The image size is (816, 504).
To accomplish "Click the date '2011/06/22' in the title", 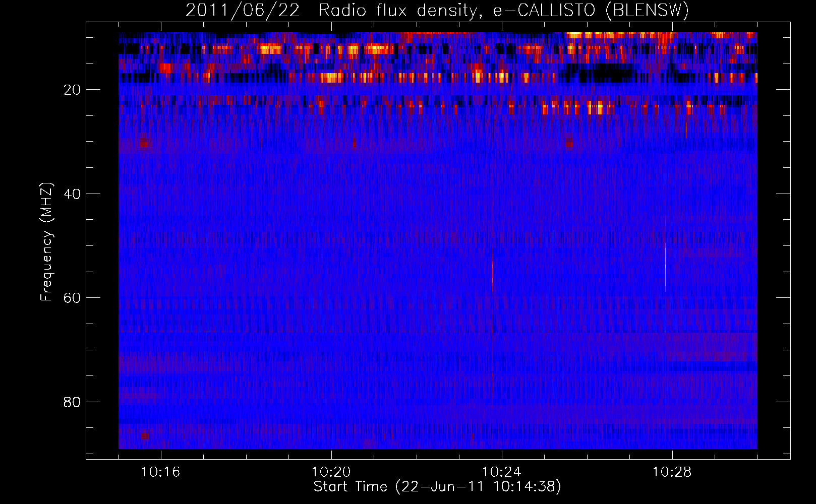I will tap(243, 11).
